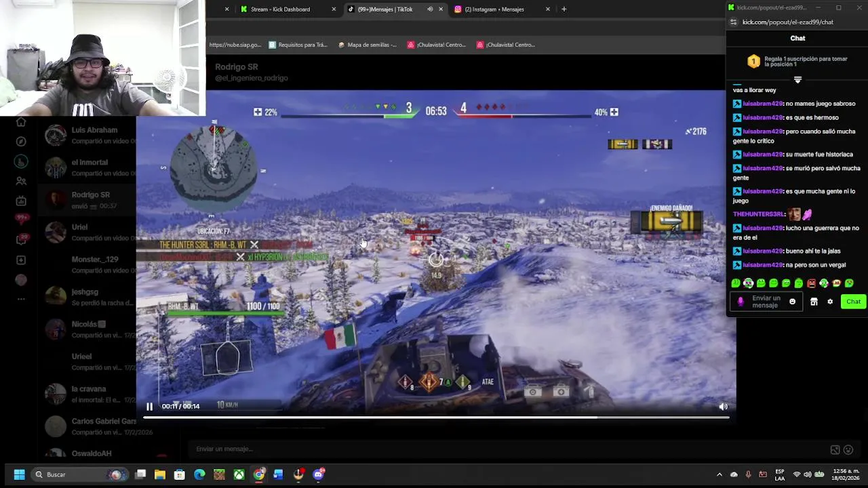Send message with green Chat button
The width and height of the screenshot is (868, 488).
click(853, 302)
